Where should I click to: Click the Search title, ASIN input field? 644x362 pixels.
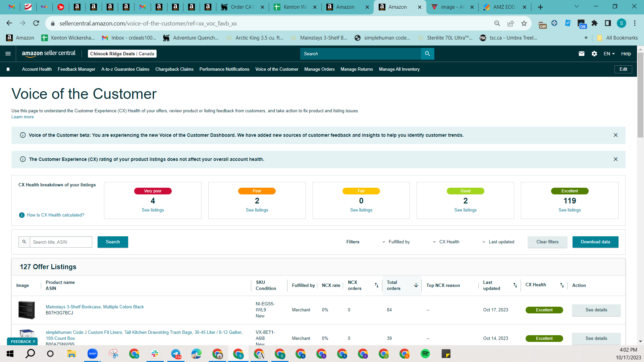click(x=61, y=242)
